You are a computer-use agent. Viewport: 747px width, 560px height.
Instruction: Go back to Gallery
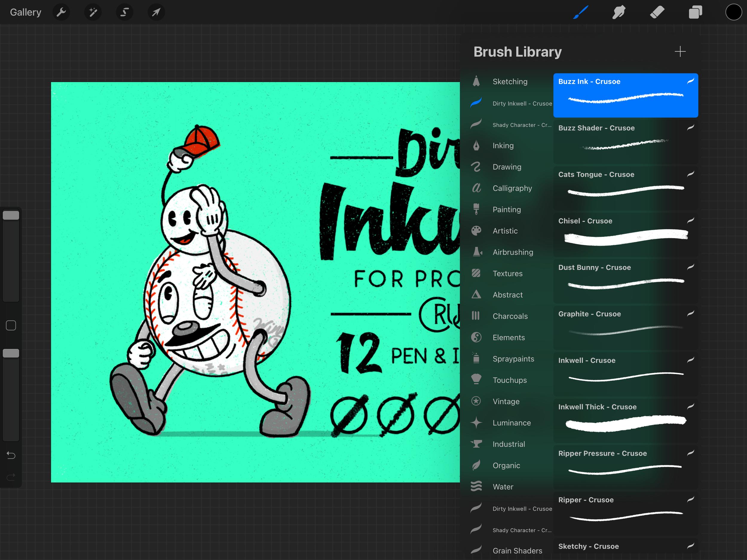pos(26,13)
